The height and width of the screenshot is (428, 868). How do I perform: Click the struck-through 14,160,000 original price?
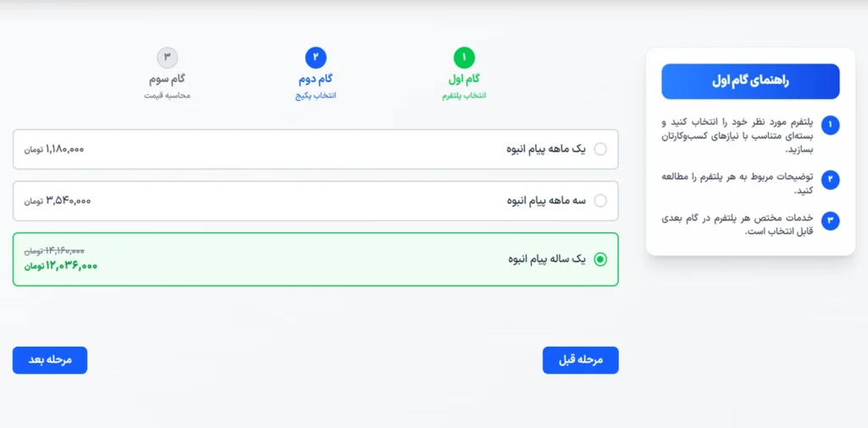click(x=54, y=251)
